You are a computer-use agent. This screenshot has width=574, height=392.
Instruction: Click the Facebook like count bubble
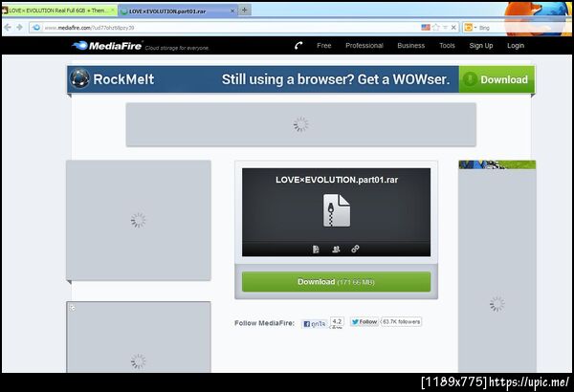click(x=337, y=322)
